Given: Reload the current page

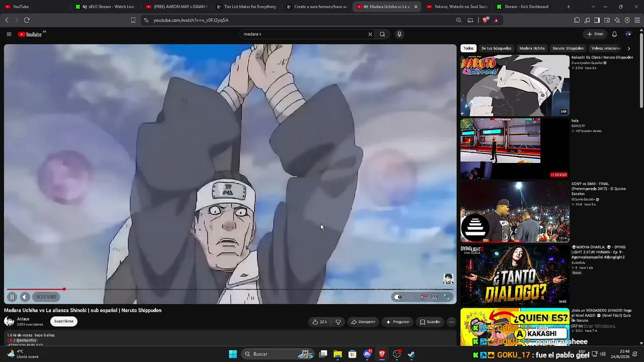Looking at the screenshot, I should [27, 20].
